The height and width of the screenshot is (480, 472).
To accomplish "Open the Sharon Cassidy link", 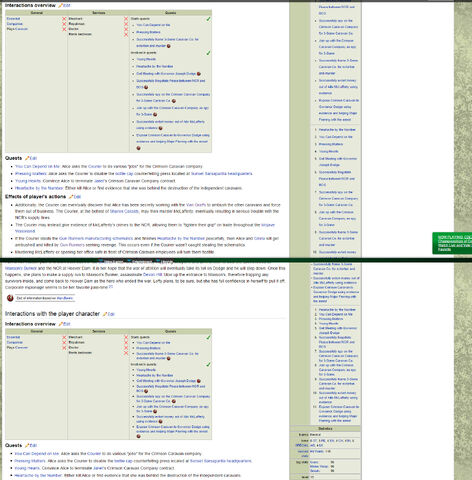I will pos(124,211).
